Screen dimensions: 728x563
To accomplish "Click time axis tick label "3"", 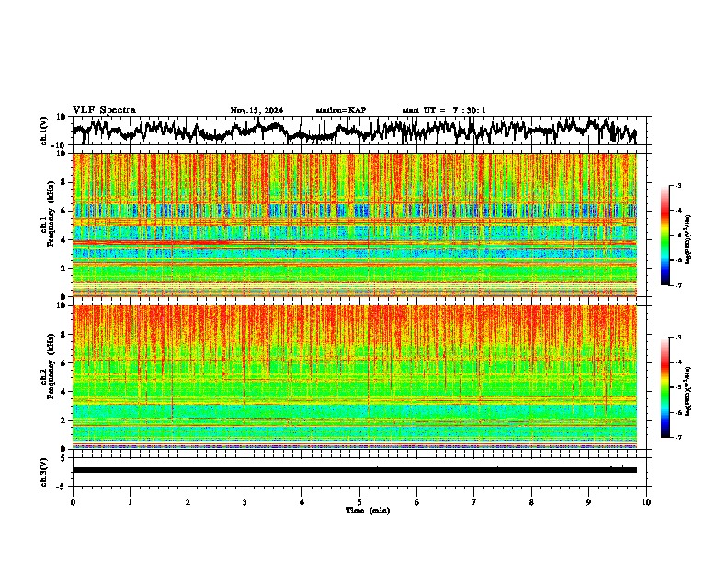I will click(x=245, y=502).
